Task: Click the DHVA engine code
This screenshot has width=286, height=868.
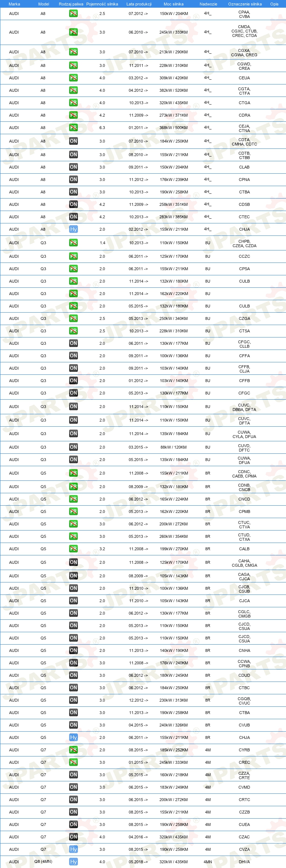Action: tap(244, 862)
